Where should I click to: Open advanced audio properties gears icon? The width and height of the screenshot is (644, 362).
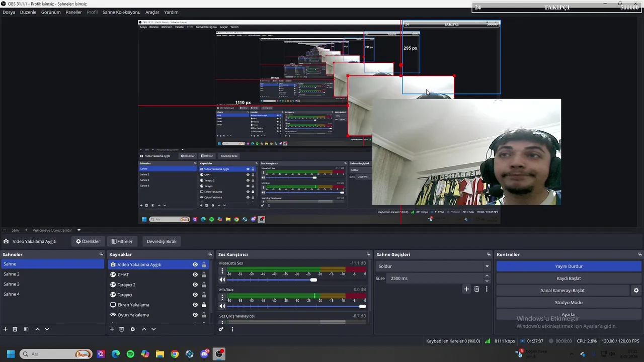(x=221, y=329)
